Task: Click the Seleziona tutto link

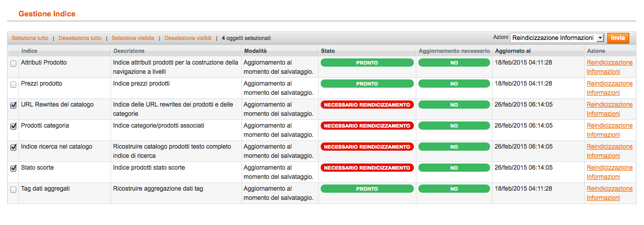Action: tap(30, 38)
